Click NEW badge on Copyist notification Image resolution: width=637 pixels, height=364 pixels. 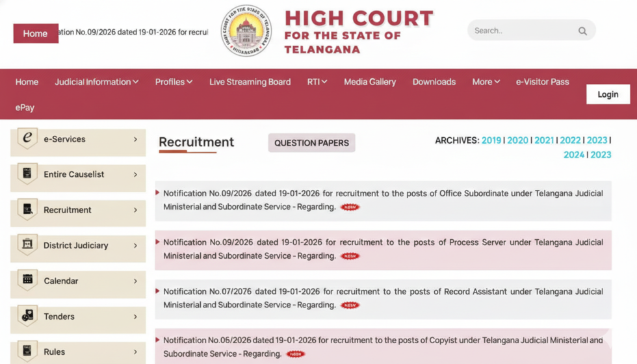296,354
